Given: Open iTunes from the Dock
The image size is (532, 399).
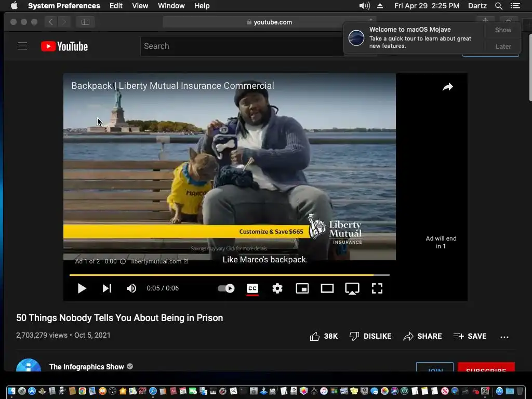Looking at the screenshot, I should 324,391.
